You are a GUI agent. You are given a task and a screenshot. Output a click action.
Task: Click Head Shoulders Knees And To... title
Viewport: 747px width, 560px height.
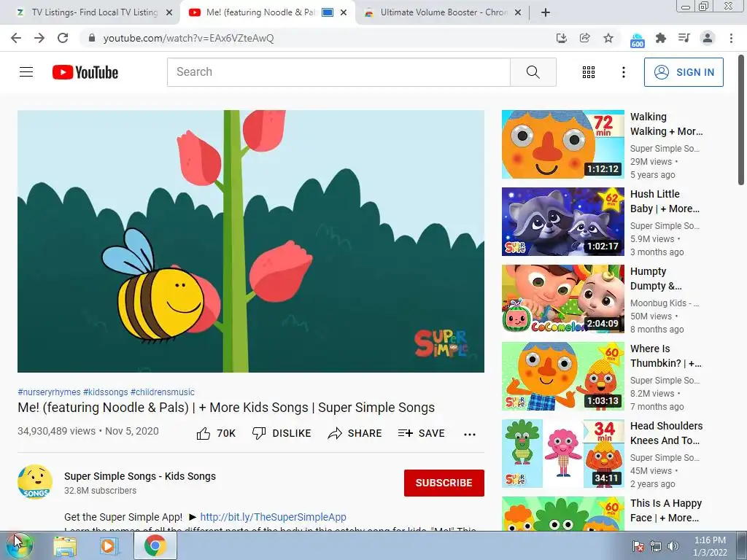coord(667,433)
